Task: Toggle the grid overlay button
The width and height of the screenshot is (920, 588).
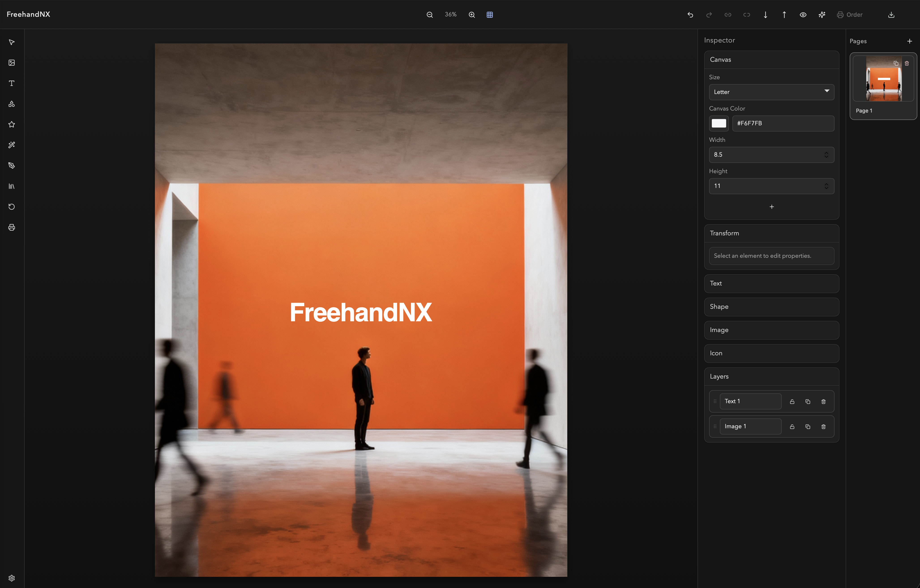Action: 490,15
